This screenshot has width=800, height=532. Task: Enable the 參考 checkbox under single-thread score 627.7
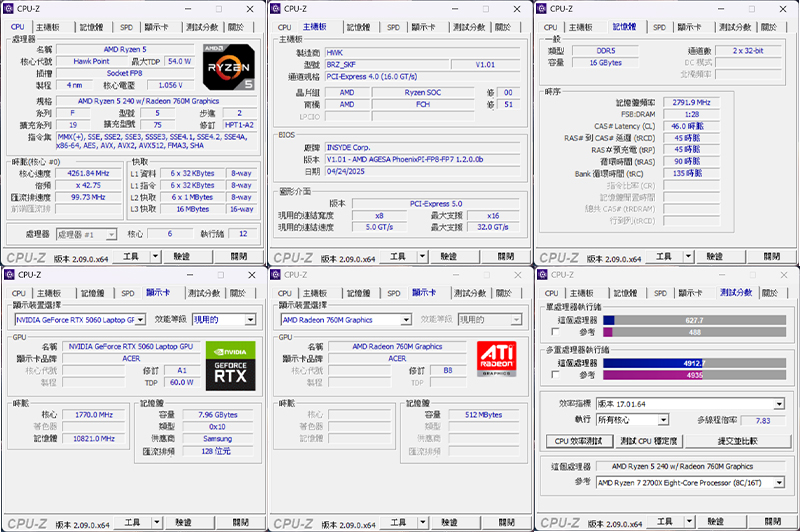[x=556, y=332]
